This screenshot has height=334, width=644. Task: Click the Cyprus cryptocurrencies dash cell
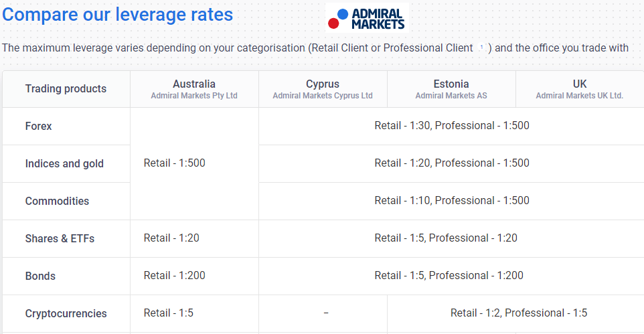(323, 313)
